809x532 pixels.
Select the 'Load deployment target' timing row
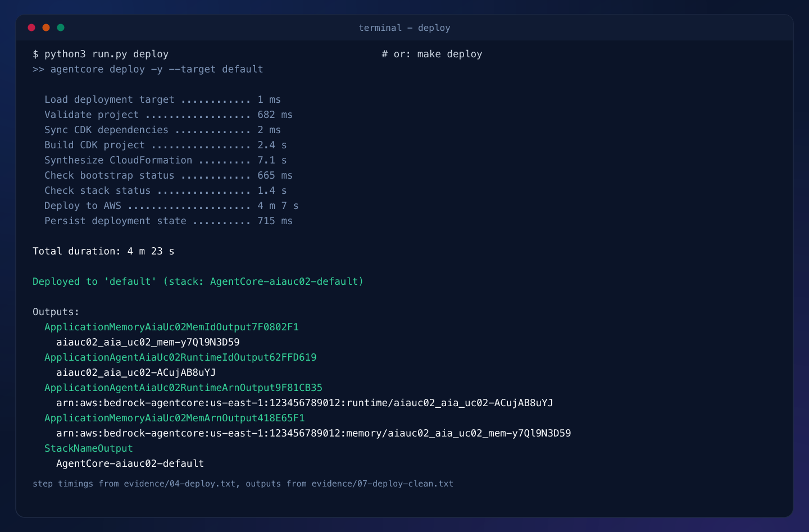162,99
